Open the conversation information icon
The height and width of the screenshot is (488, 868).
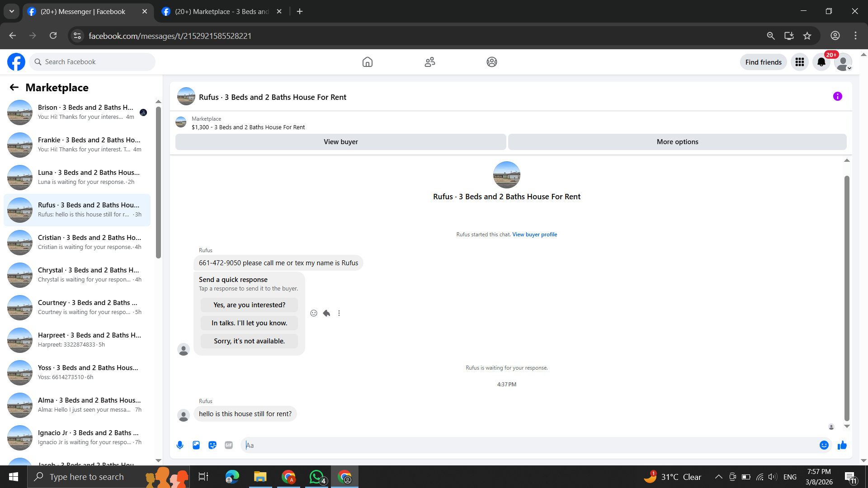[x=837, y=96]
